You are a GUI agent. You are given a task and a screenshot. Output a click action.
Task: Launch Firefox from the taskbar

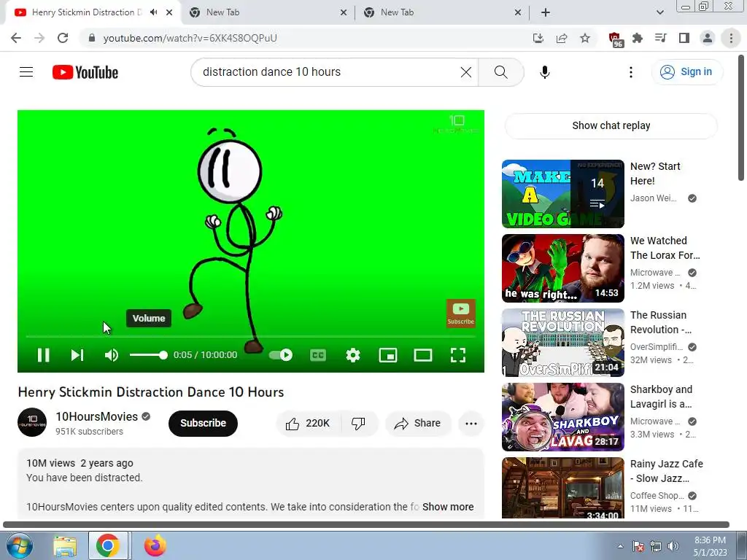155,545
